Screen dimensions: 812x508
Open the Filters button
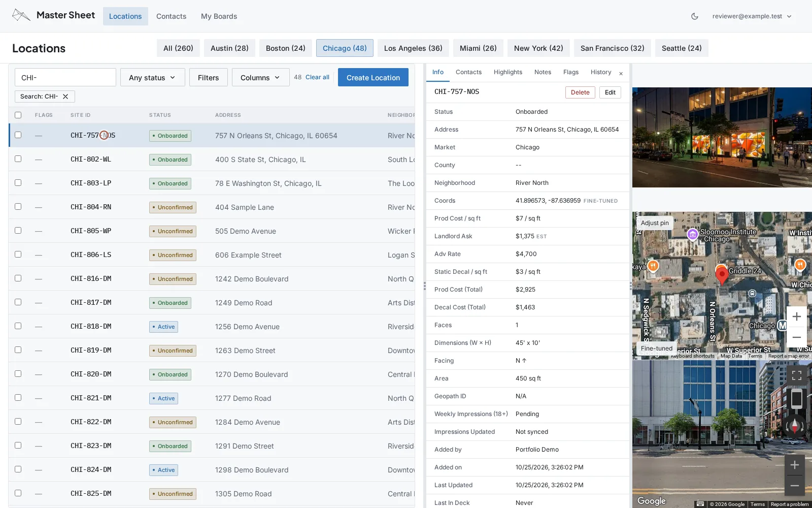pyautogui.click(x=209, y=77)
